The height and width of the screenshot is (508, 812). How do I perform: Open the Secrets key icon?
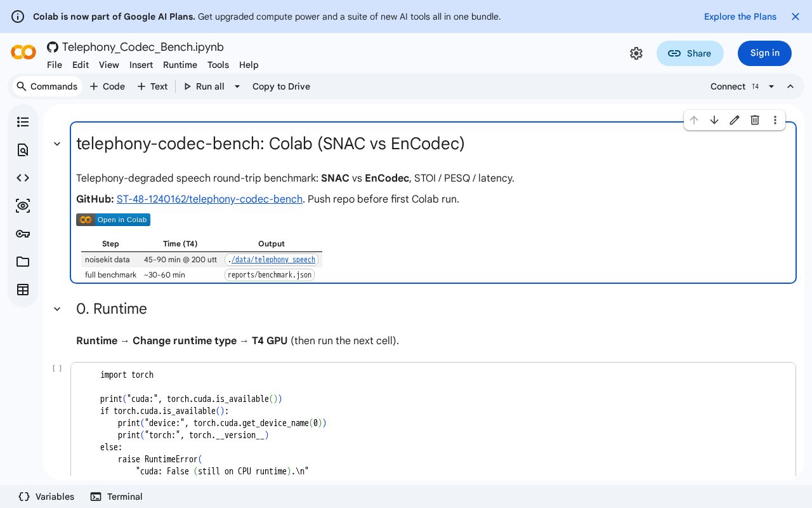coord(23,234)
